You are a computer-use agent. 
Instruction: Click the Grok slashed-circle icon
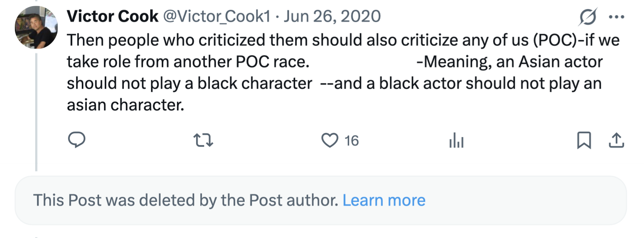click(x=588, y=17)
